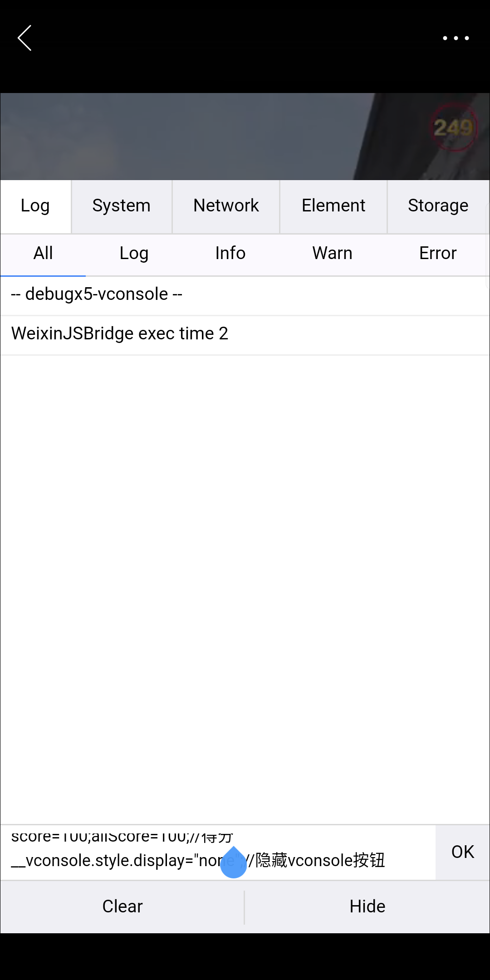Switch to the Element tab

(x=333, y=206)
